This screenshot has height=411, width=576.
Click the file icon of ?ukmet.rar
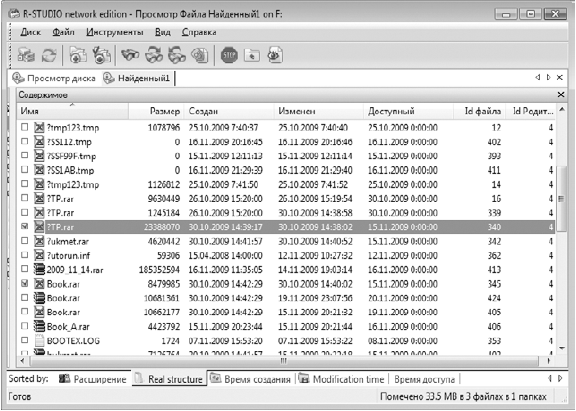point(39,241)
